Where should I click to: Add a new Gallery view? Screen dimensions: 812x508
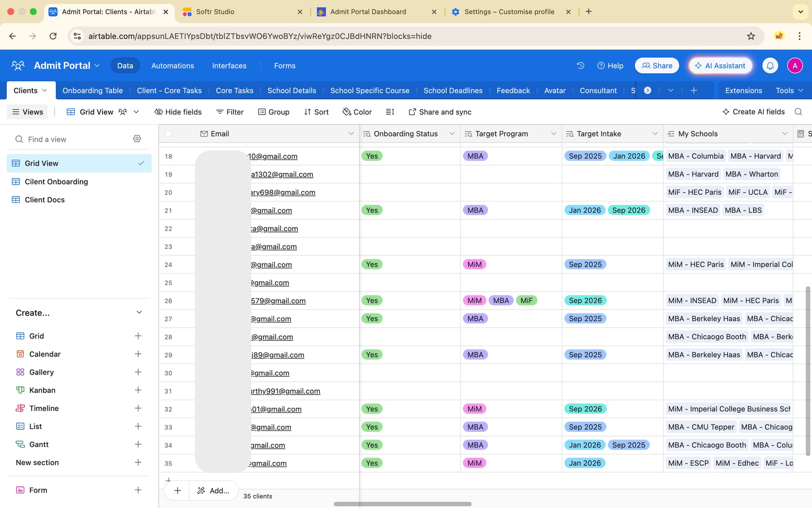(x=138, y=372)
